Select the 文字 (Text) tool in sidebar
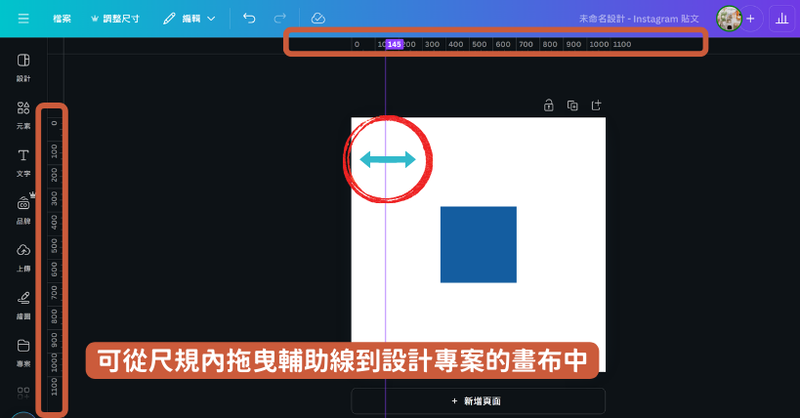Viewport: 800px width, 418px height. (x=23, y=161)
